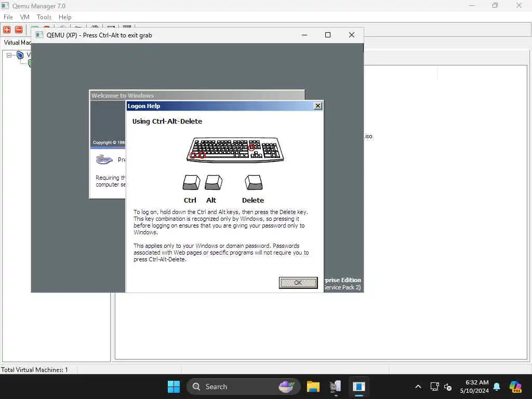Collapse the virtual machines tree node

(x=9, y=55)
